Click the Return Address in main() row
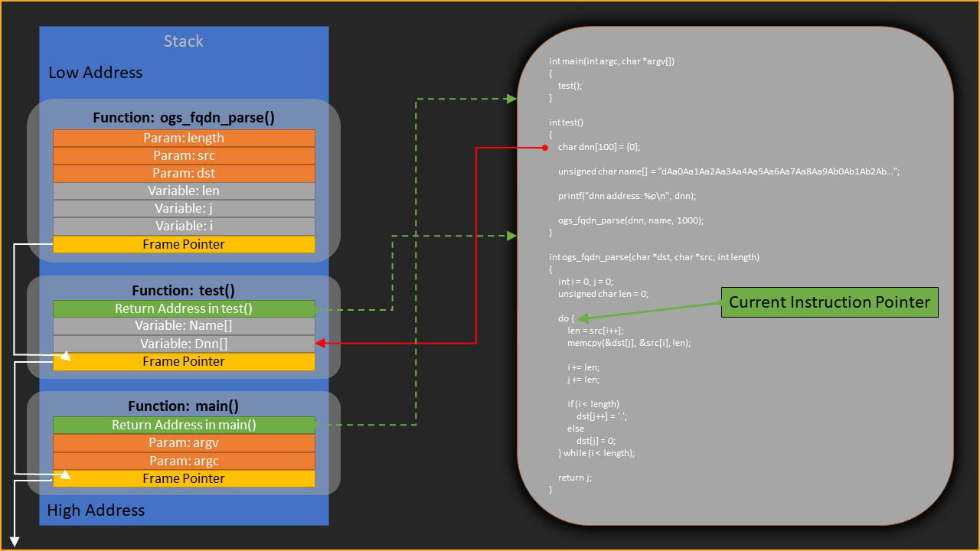980x551 pixels. pyautogui.click(x=184, y=425)
